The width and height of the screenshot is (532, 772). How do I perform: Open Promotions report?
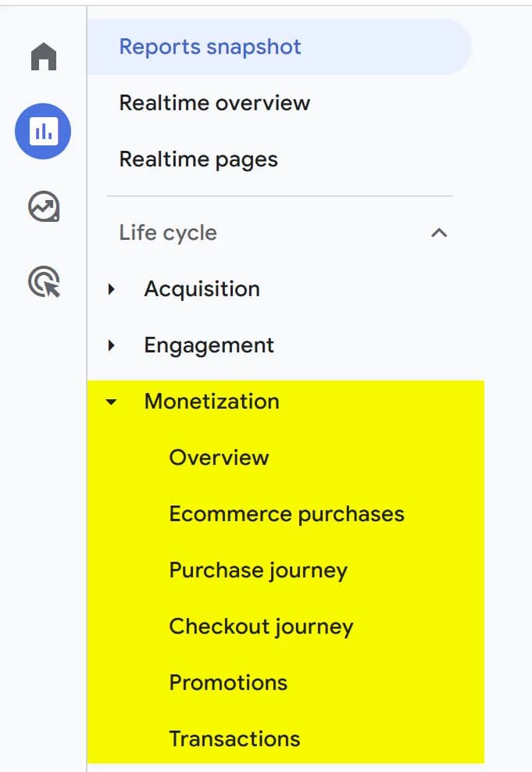click(228, 683)
